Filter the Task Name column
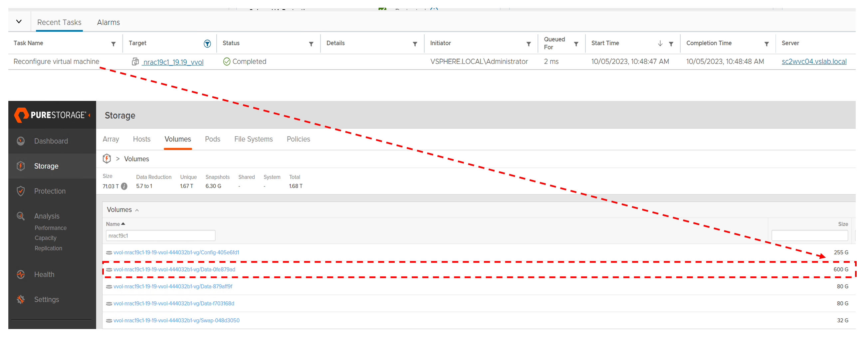 click(113, 44)
